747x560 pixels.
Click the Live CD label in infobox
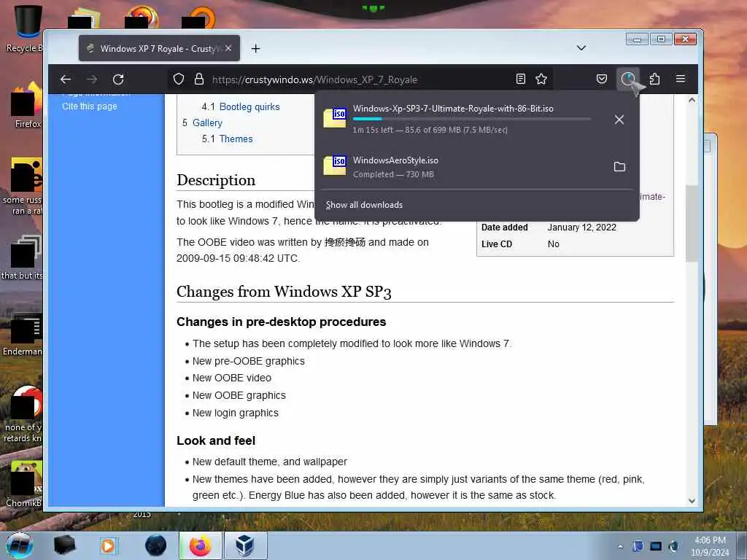(x=496, y=244)
